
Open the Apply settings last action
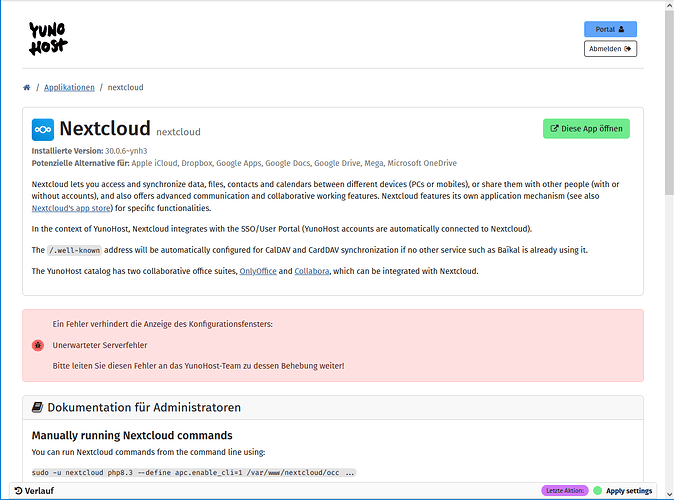click(629, 491)
